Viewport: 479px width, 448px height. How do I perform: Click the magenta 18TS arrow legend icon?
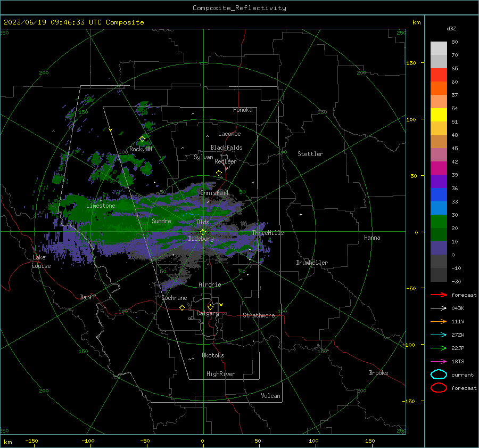click(439, 362)
